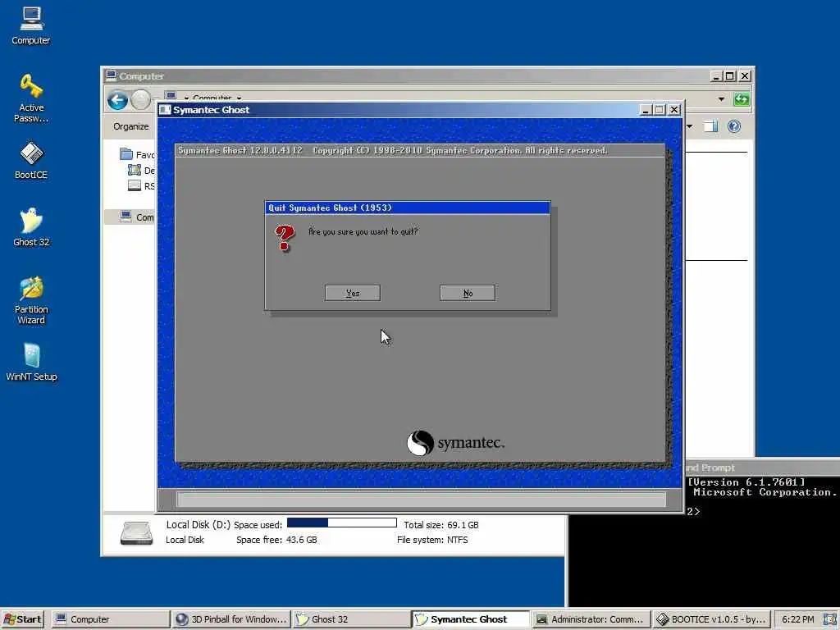
Task: Switch to 3D Pinball taskbar item
Action: [x=231, y=619]
